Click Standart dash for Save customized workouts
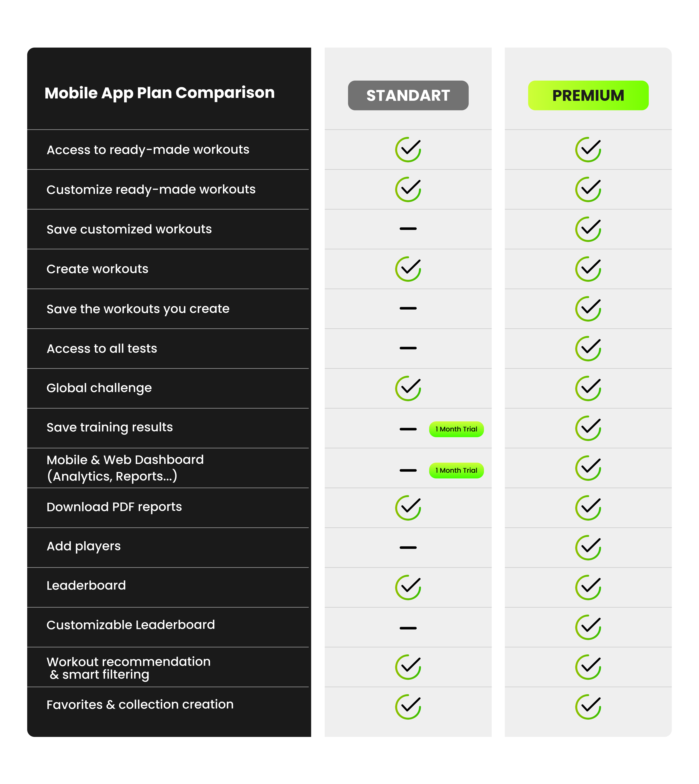 [408, 228]
